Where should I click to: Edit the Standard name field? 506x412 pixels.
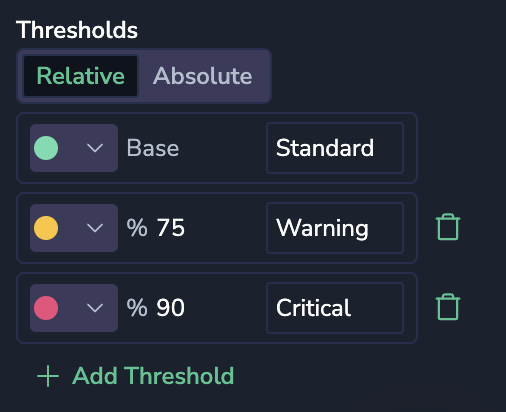335,148
